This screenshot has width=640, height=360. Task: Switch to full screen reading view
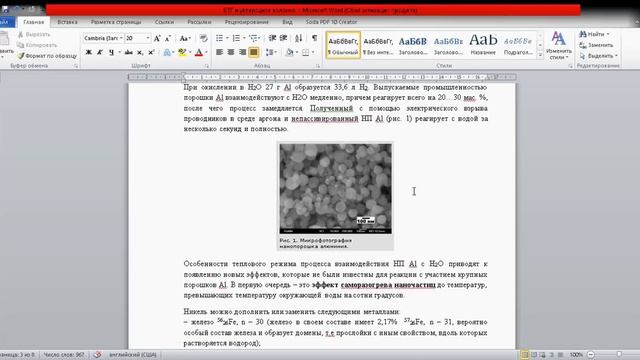click(534, 355)
